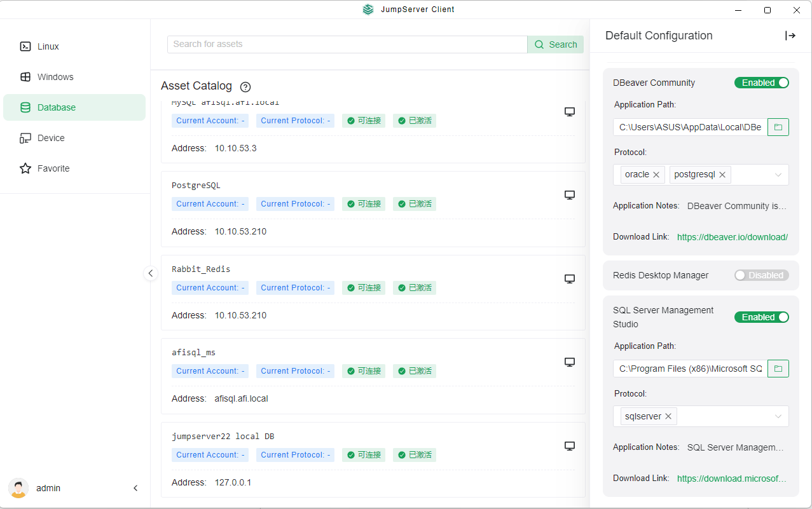Viewport: 812px width, 509px height.
Task: Click the Redis Desktop Manager label
Action: 661,275
